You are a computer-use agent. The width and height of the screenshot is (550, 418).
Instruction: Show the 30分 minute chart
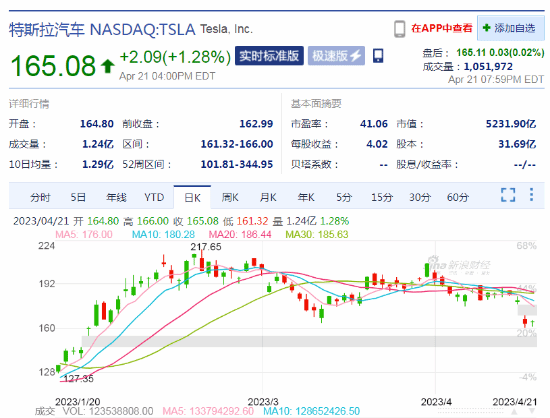point(420,197)
